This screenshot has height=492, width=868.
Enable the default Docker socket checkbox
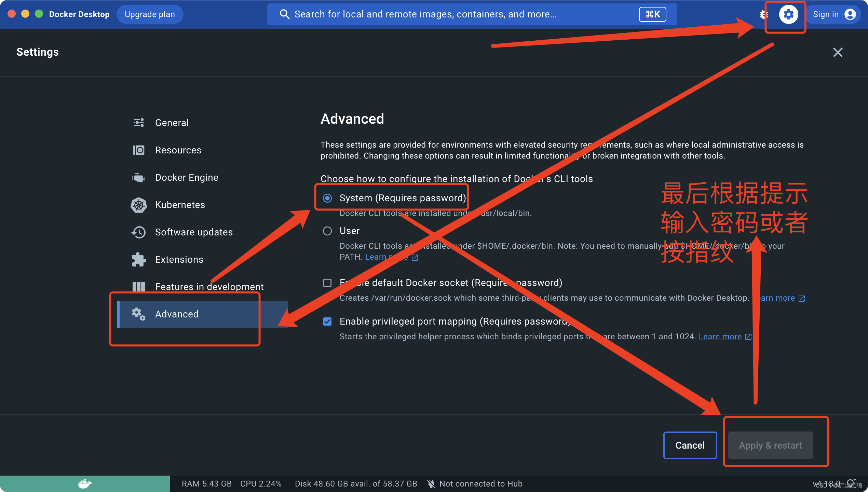pyautogui.click(x=327, y=283)
